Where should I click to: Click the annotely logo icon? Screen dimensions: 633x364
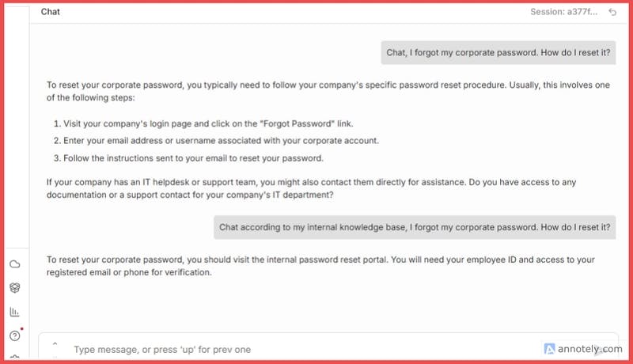pos(551,347)
